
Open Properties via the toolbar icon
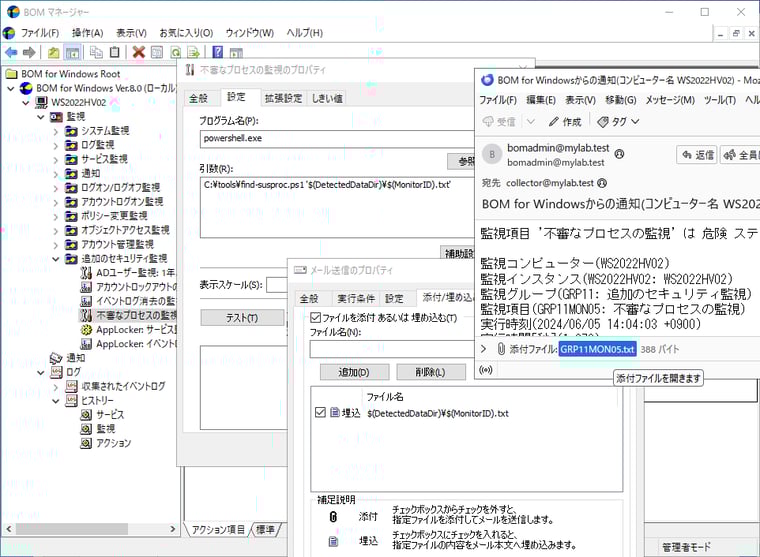pyautogui.click(x=157, y=52)
